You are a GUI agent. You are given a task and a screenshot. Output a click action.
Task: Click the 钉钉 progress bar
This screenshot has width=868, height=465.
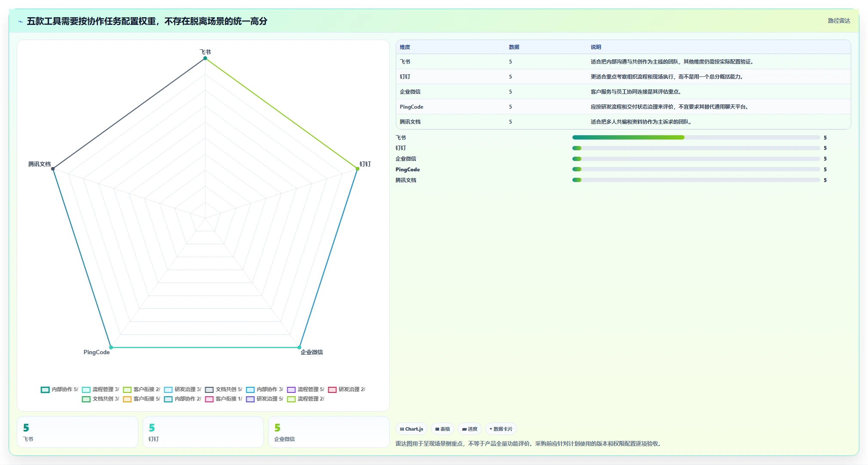696,148
